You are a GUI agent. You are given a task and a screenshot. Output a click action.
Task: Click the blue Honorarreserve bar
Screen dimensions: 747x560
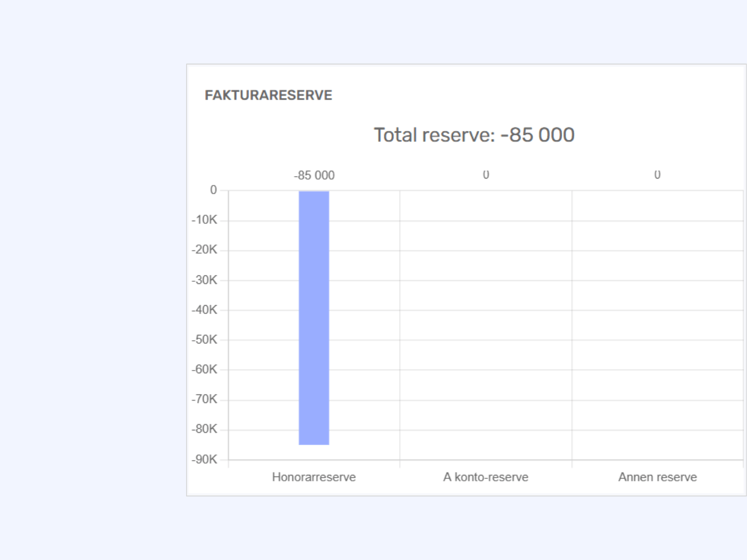[314, 318]
